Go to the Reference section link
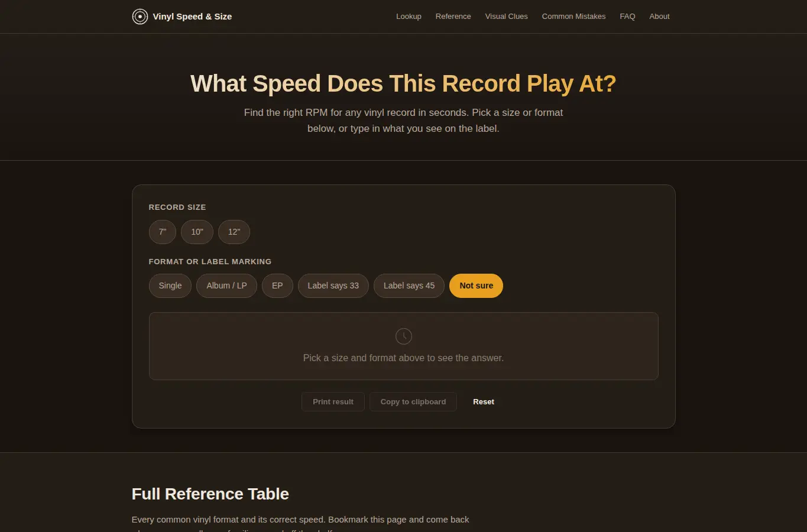 (x=453, y=17)
